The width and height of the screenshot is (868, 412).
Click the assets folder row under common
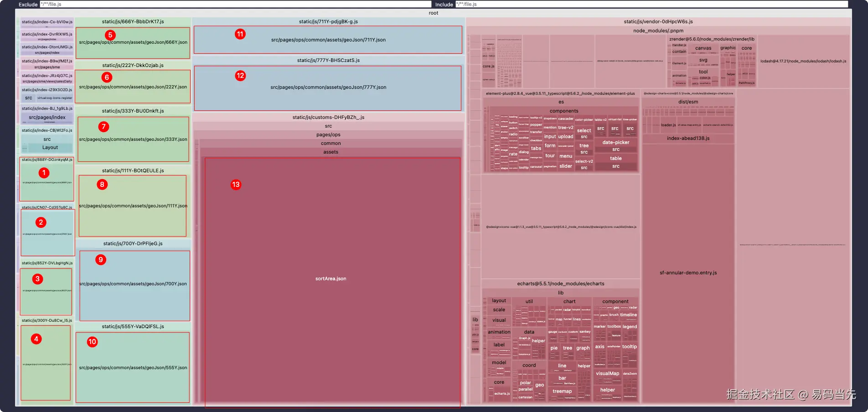(x=331, y=152)
